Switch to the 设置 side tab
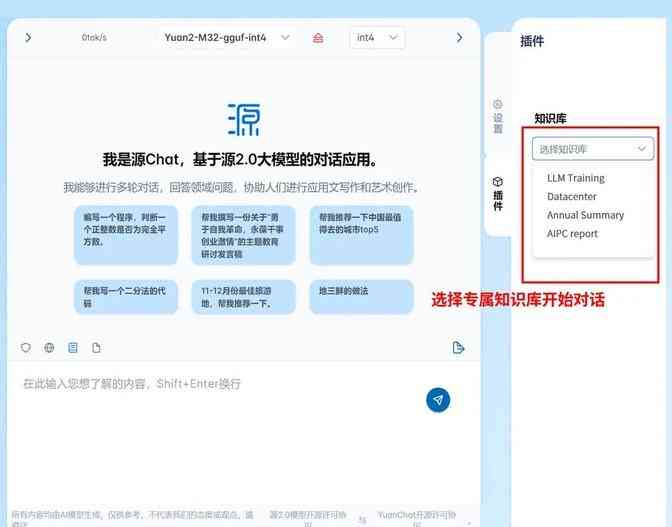 pos(498,117)
